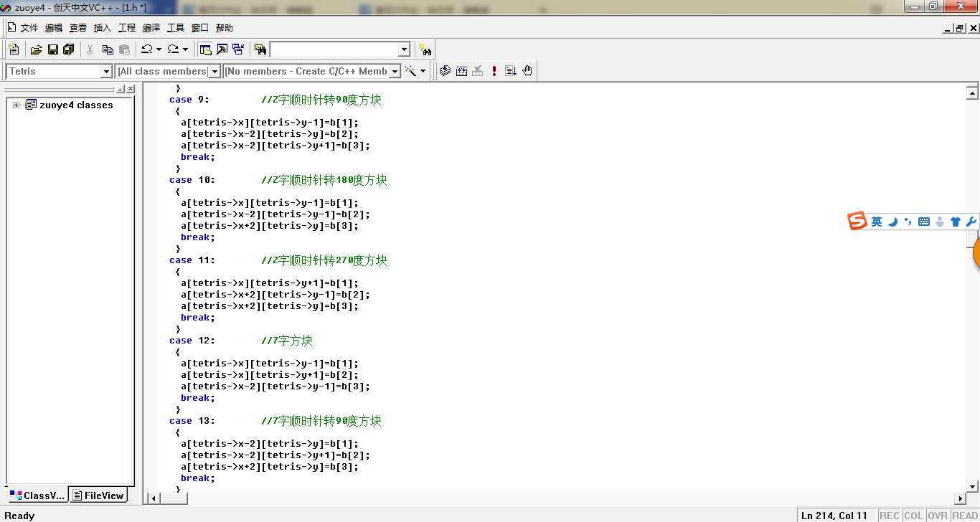980x522 pixels.
Task: Expand the zuoye4 classes tree node
Action: 16,105
